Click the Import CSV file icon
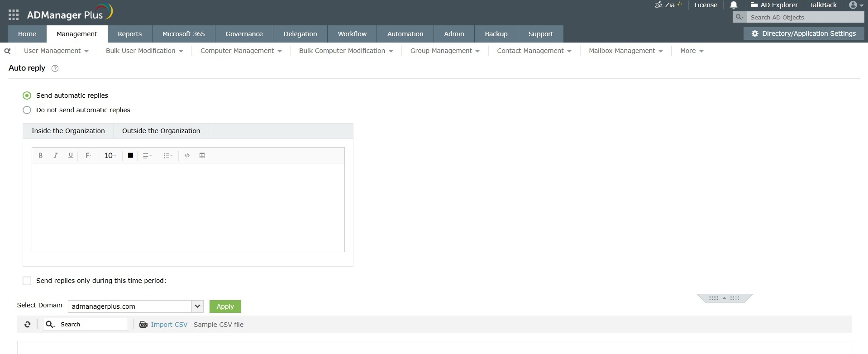The width and height of the screenshot is (868, 354). (x=143, y=325)
